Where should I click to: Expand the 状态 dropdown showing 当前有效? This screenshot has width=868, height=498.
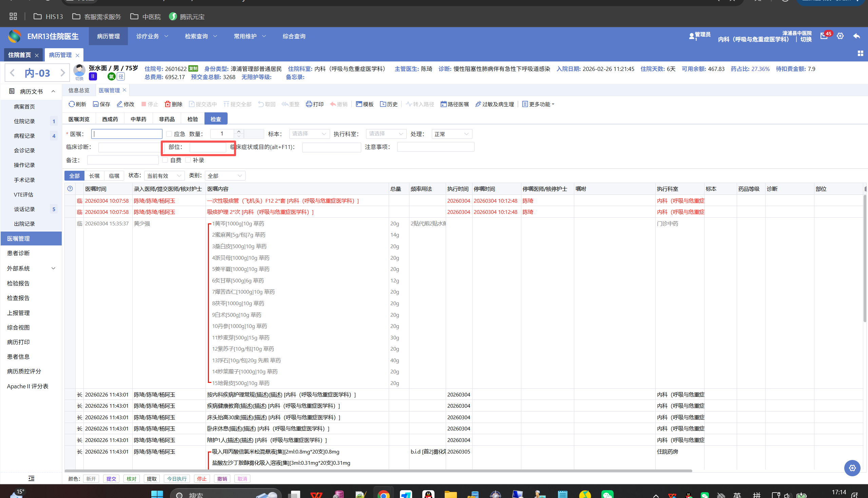click(x=164, y=176)
